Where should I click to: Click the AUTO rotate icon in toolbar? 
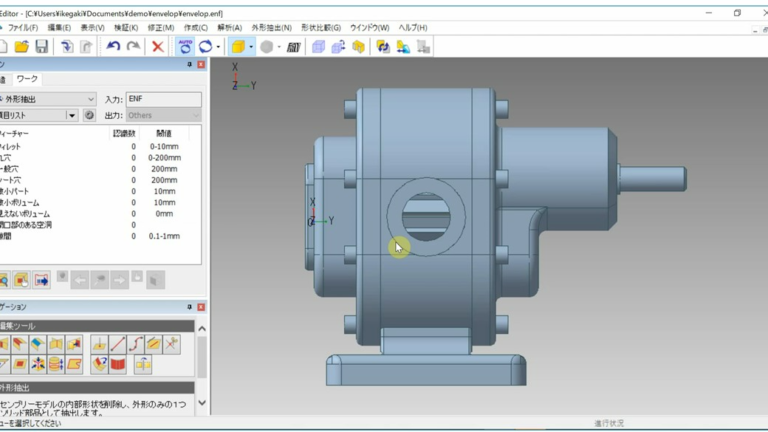186,47
